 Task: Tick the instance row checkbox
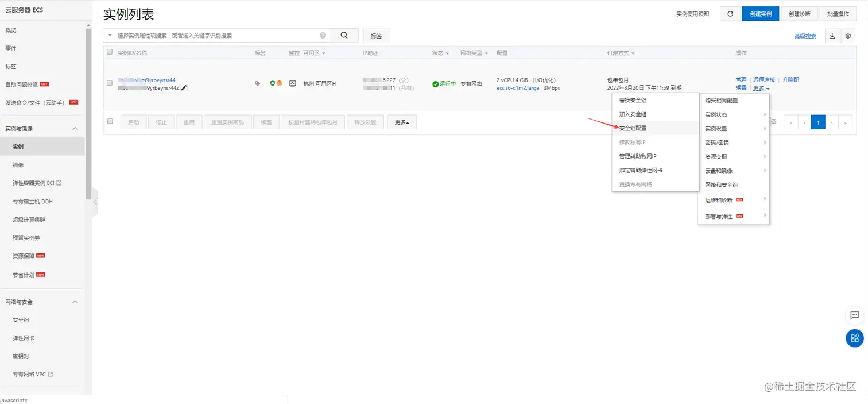coord(110,83)
